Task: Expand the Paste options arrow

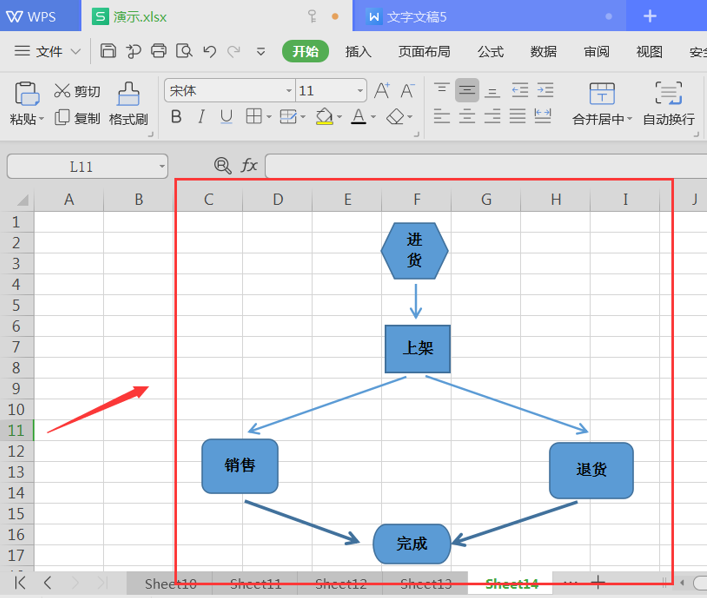Action: point(42,119)
